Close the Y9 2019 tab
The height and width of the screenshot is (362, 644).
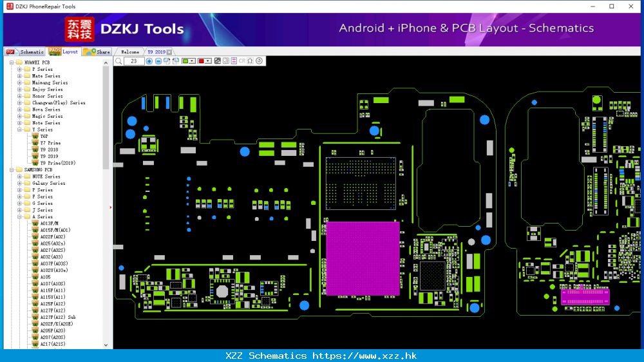(169, 52)
